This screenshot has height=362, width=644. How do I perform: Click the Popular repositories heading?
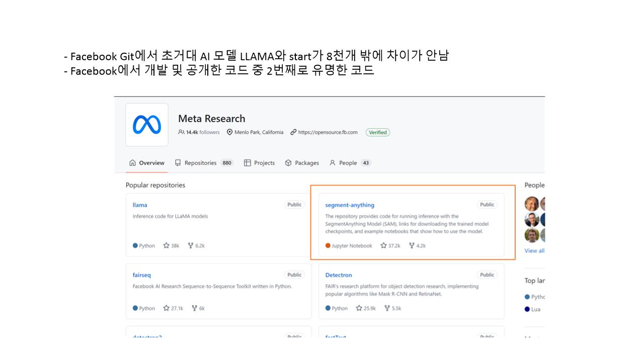[x=155, y=185]
